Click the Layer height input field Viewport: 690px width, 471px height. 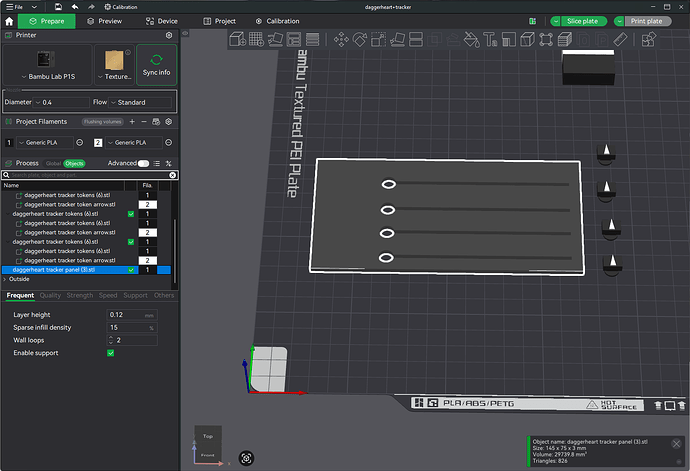(132, 315)
